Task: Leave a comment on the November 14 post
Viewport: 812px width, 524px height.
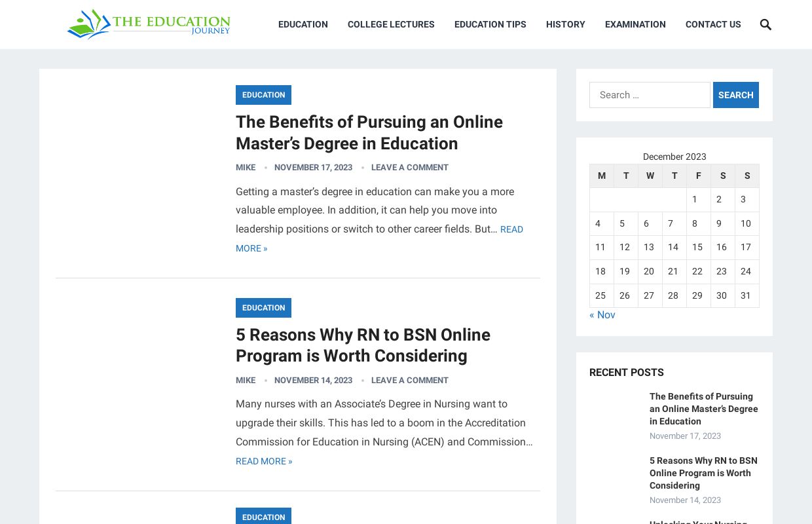Action: (x=409, y=381)
